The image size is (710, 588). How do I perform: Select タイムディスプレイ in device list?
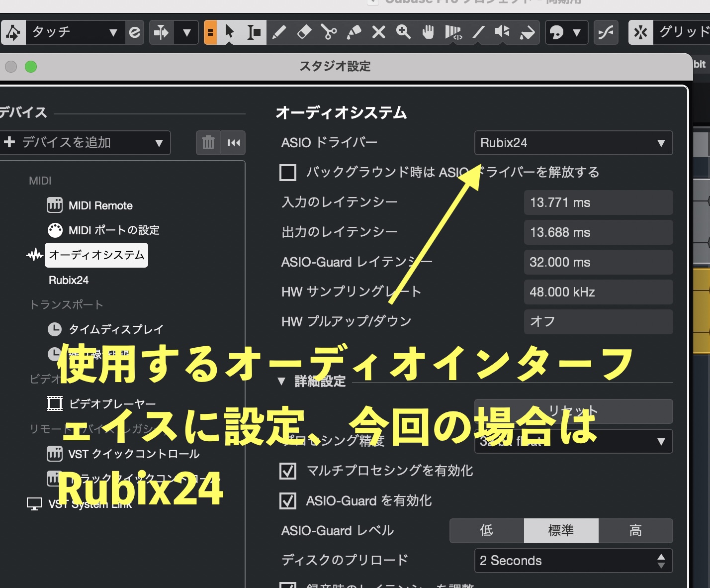click(x=116, y=329)
